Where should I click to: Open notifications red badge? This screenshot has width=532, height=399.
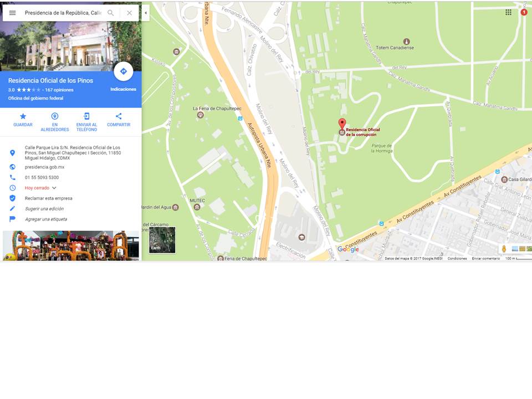pyautogui.click(x=524, y=12)
